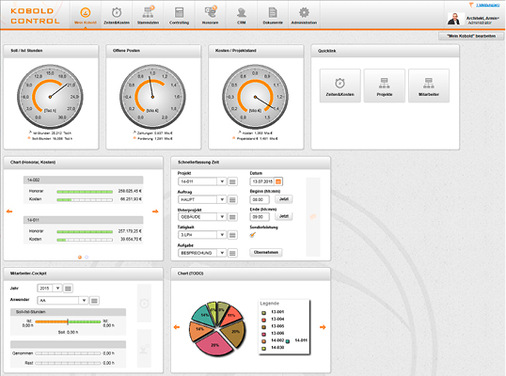This screenshot has width=506, height=376.
Task: Open the Zeiten&Kosten stopwatch icon in navigation
Action: (x=116, y=13)
